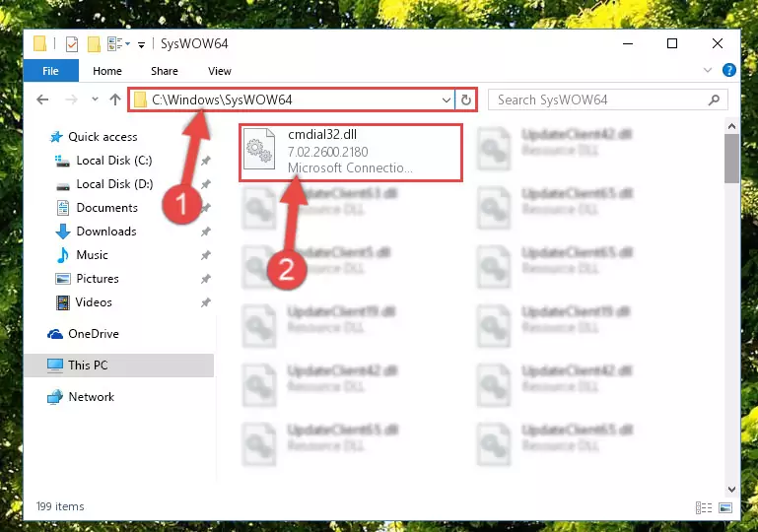
Task: Go forward with the right arrow
Action: (71, 100)
